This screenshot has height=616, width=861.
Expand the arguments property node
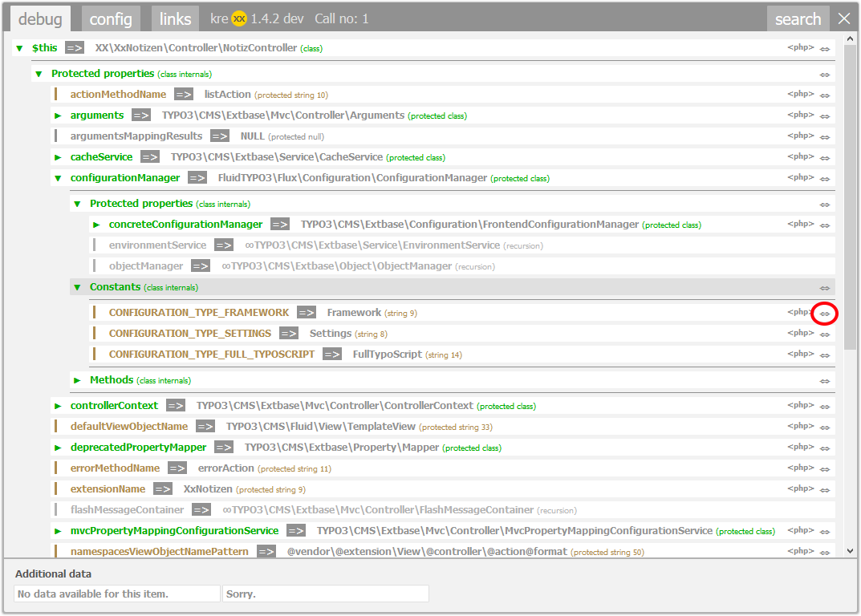pyautogui.click(x=58, y=115)
